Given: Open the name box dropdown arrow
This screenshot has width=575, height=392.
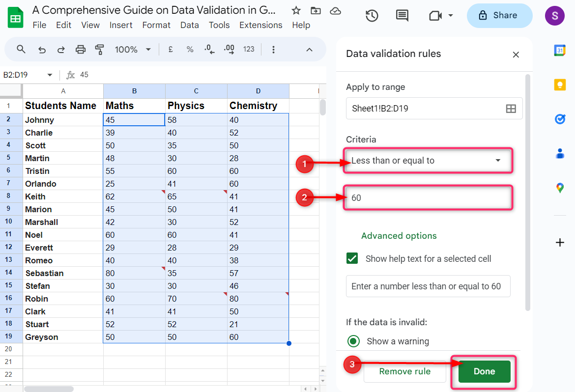Looking at the screenshot, I should pyautogui.click(x=50, y=75).
